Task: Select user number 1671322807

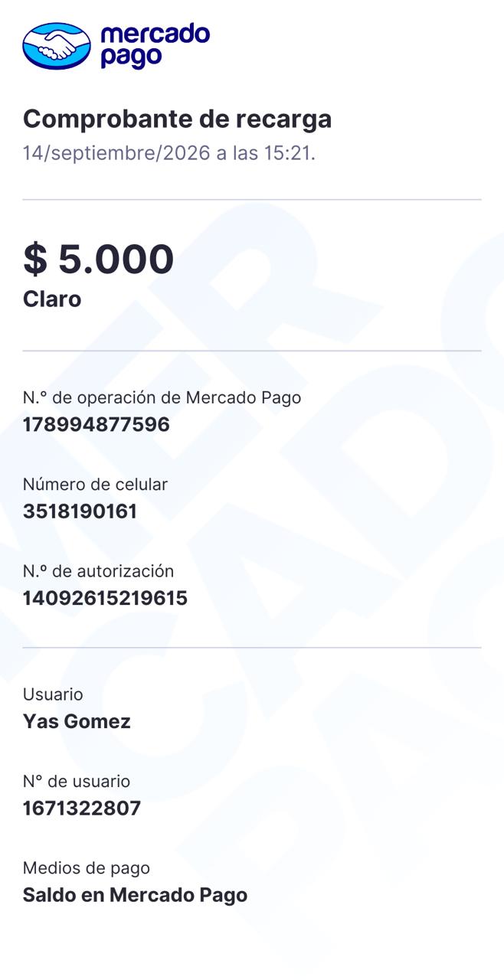Action: 82,808
